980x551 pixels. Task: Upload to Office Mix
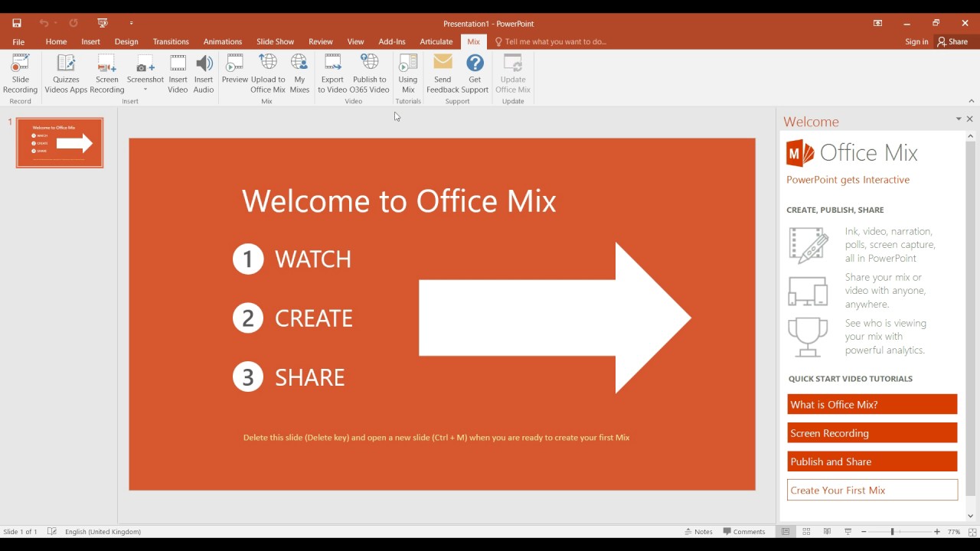(268, 73)
